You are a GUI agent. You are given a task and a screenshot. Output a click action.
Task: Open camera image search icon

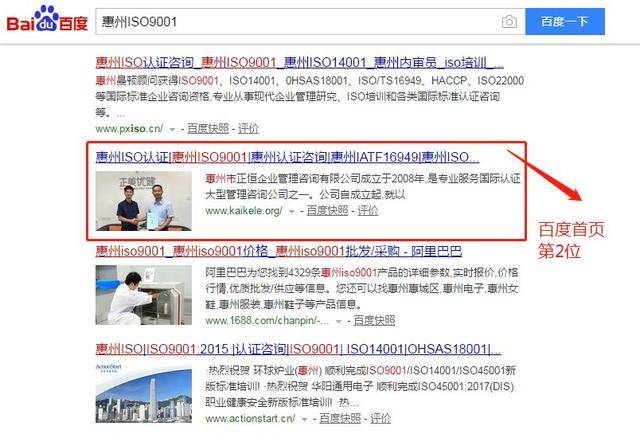509,22
